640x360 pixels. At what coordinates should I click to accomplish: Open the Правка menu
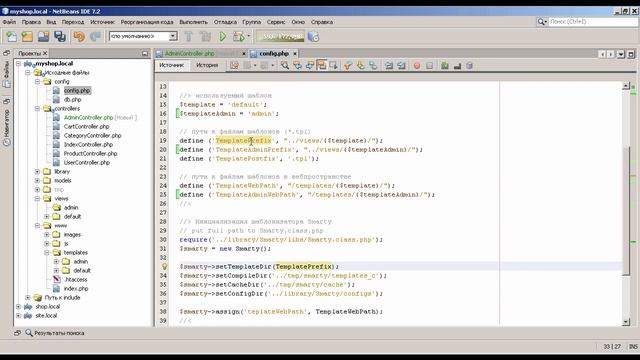(31, 22)
